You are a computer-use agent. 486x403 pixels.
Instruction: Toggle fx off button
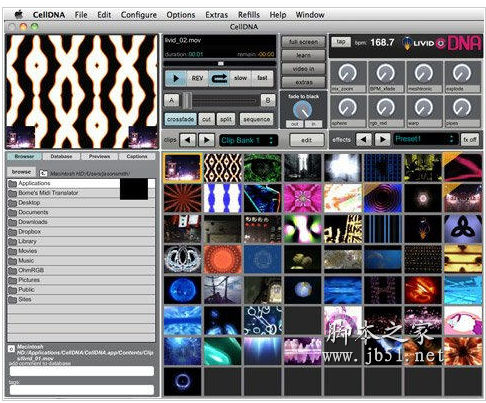(470, 139)
